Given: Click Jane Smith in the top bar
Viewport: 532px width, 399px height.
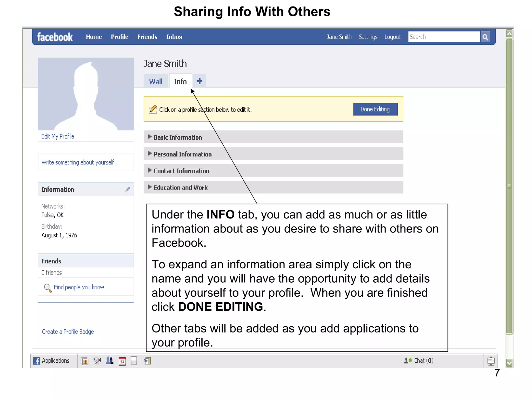Looking at the screenshot, I should click(339, 37).
